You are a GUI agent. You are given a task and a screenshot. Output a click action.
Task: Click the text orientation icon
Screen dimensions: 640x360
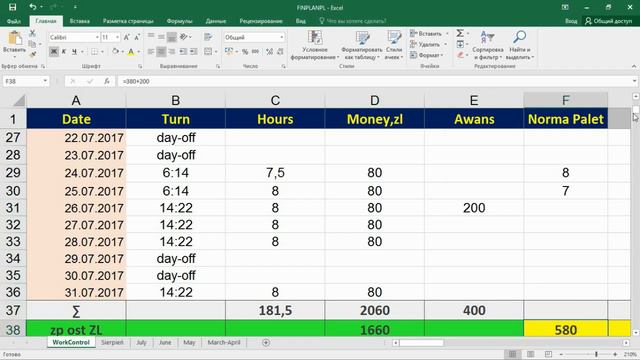click(x=184, y=37)
